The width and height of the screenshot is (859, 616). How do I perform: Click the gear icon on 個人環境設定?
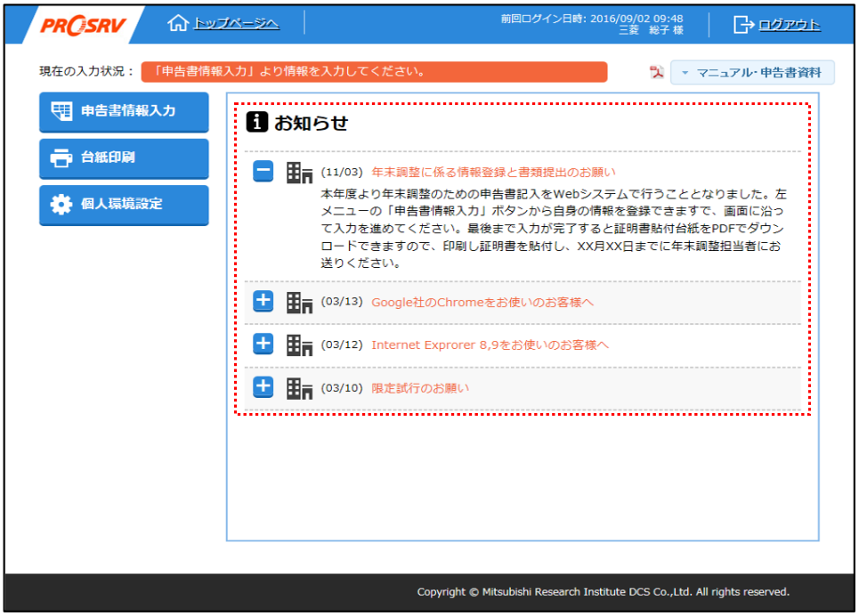pos(61,205)
